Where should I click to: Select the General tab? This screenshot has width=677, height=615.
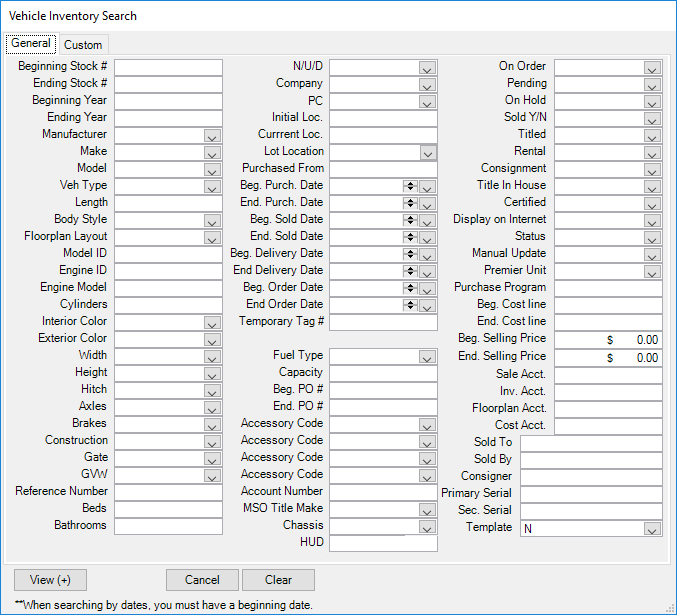pos(31,44)
